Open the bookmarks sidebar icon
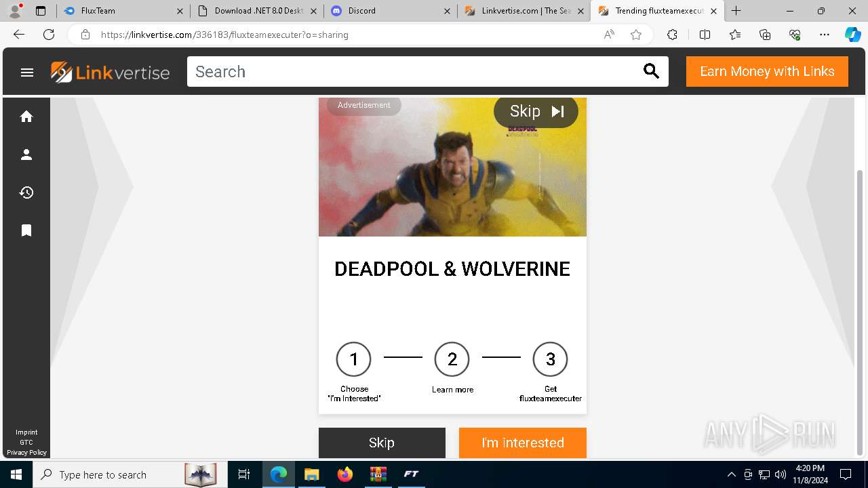This screenshot has width=868, height=488. 26,230
